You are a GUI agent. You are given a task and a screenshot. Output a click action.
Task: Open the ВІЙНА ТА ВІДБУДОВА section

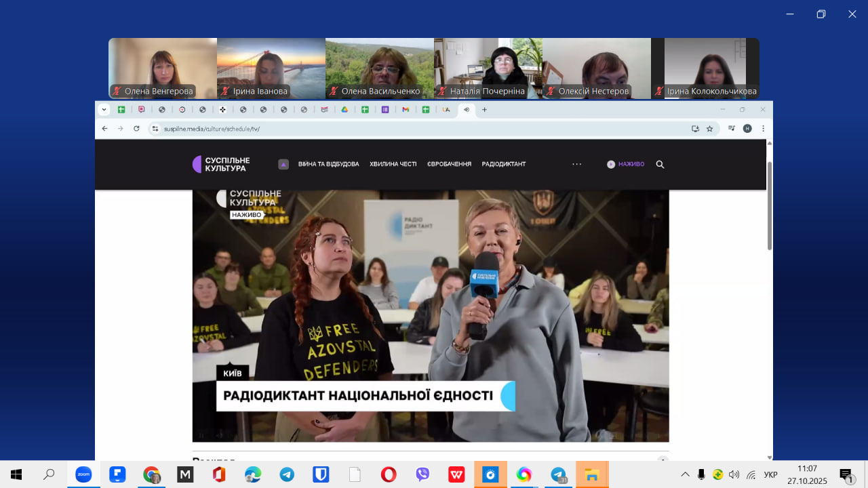328,164
